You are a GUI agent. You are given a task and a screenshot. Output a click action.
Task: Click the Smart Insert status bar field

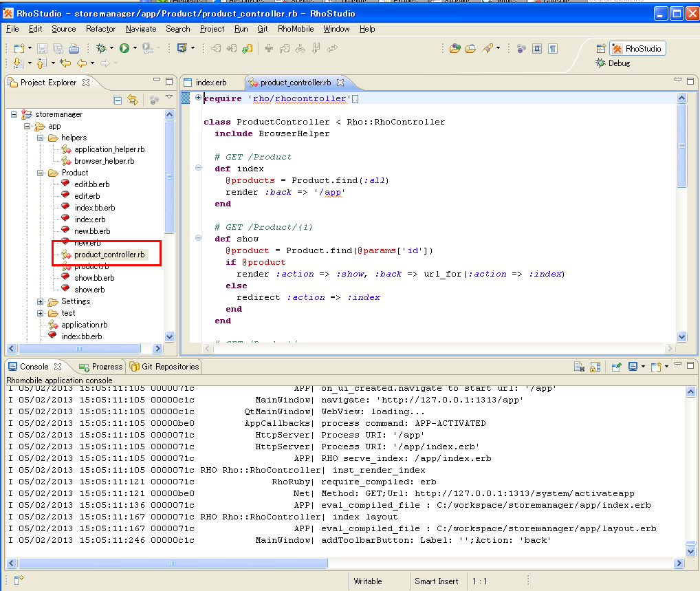tap(436, 581)
